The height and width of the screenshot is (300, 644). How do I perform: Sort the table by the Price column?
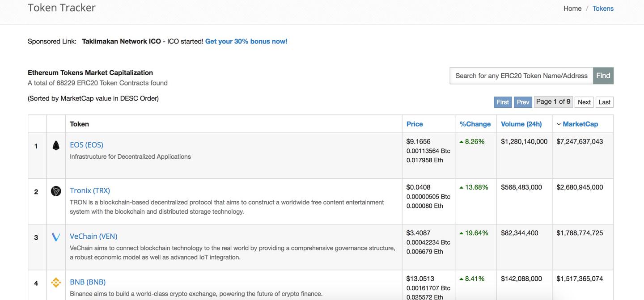[415, 124]
